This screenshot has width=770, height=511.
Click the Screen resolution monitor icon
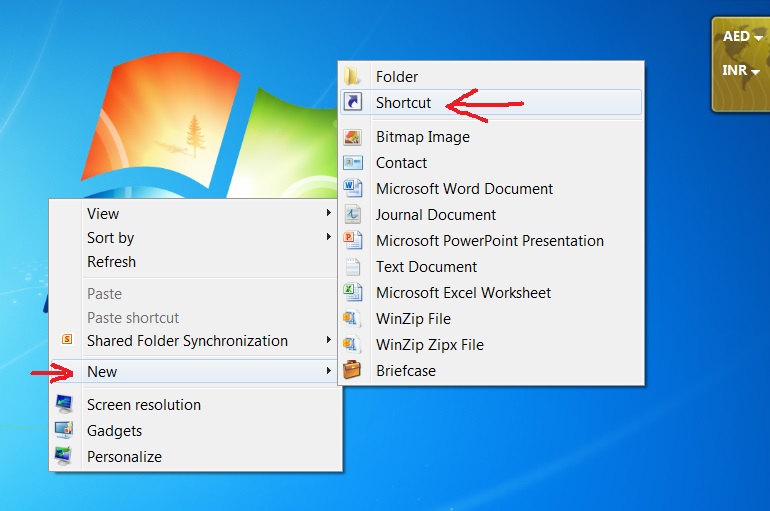click(x=64, y=404)
